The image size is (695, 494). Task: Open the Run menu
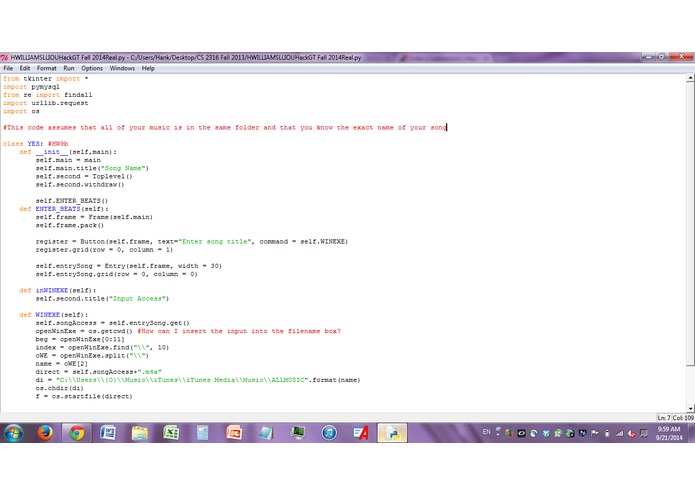coord(69,68)
